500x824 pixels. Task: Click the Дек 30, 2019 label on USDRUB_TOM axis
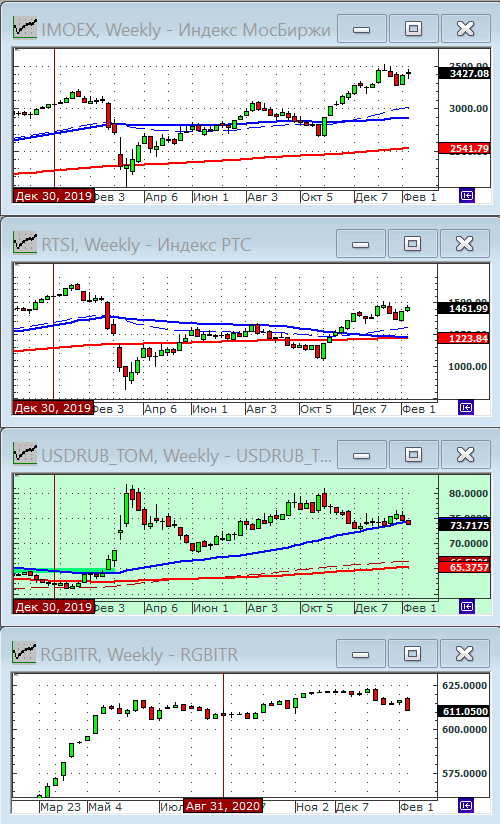coord(54,607)
